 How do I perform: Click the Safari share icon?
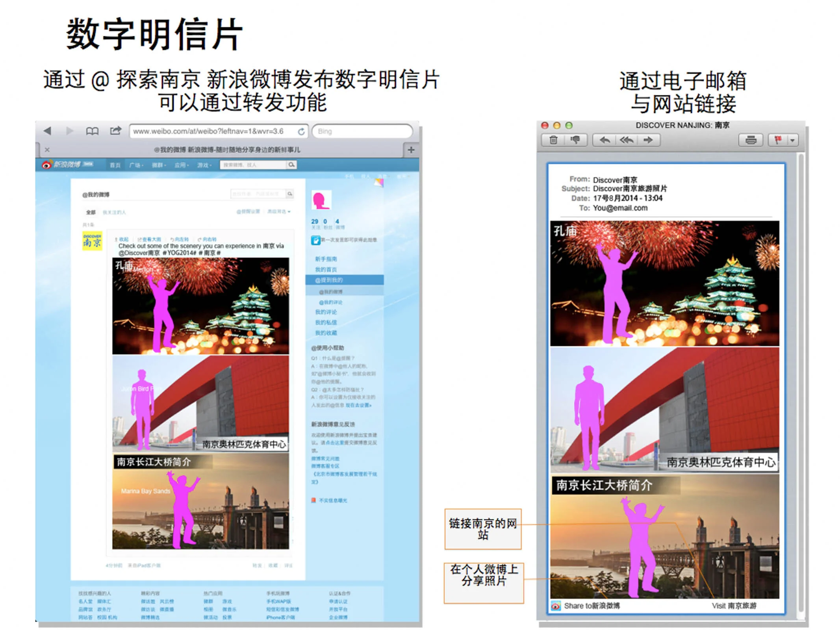click(115, 131)
